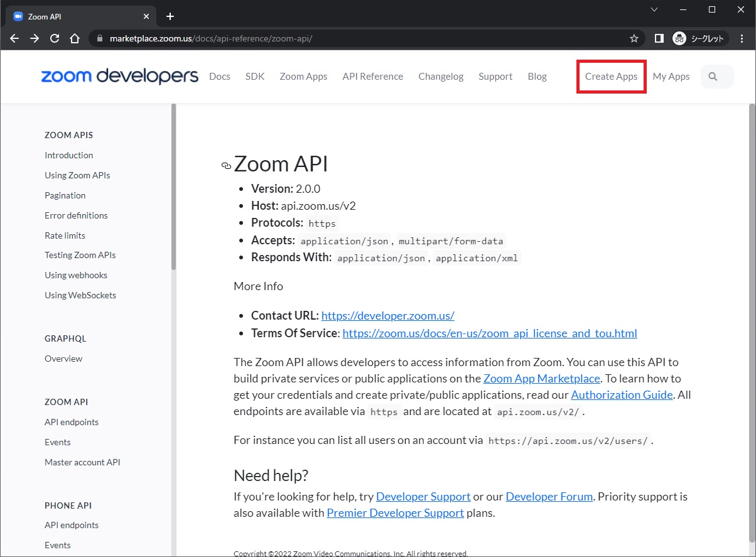Image resolution: width=756 pixels, height=557 pixels.
Task: Select Changelog in top navigation
Action: pos(441,77)
